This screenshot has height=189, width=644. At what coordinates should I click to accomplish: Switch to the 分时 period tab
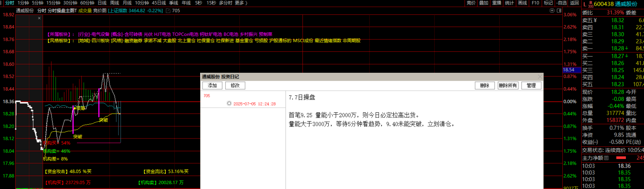point(10,3)
